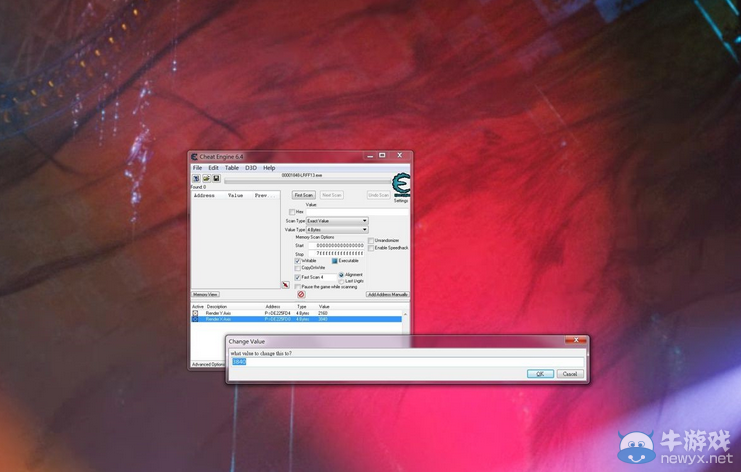Close the Change Value dialog
This screenshot has height=472, width=741.
coord(576,340)
